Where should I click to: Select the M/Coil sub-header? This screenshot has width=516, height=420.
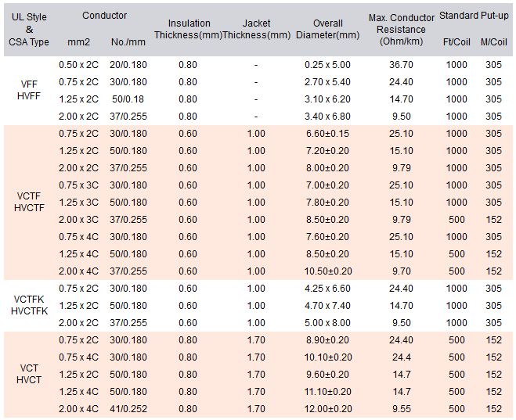(x=493, y=42)
